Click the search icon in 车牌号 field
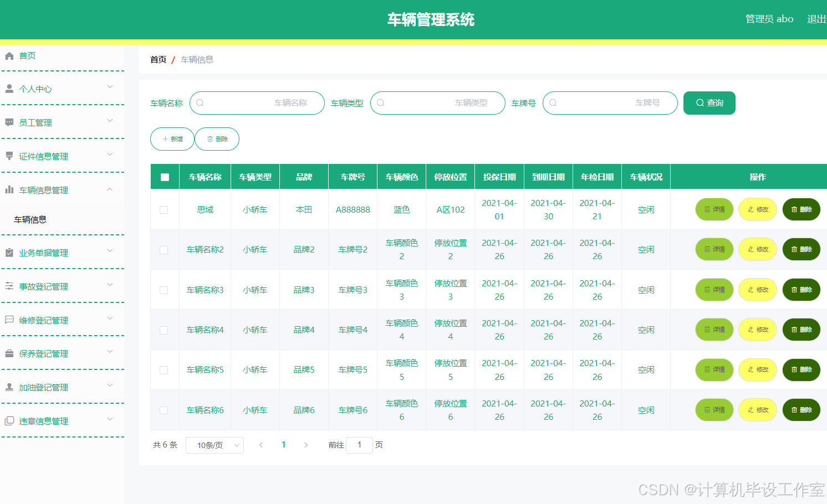This screenshot has height=504, width=827. [553, 103]
